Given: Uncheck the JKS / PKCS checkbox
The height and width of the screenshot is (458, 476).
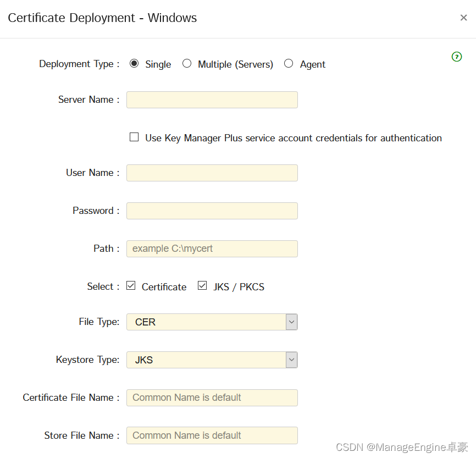Looking at the screenshot, I should pos(202,285).
